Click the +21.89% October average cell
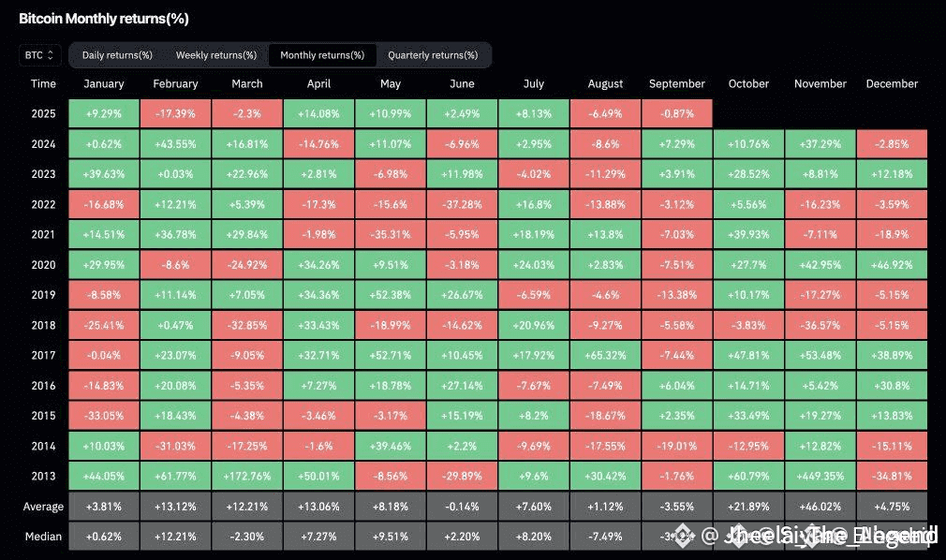Screen dimensions: 946x560 pyautogui.click(x=748, y=507)
